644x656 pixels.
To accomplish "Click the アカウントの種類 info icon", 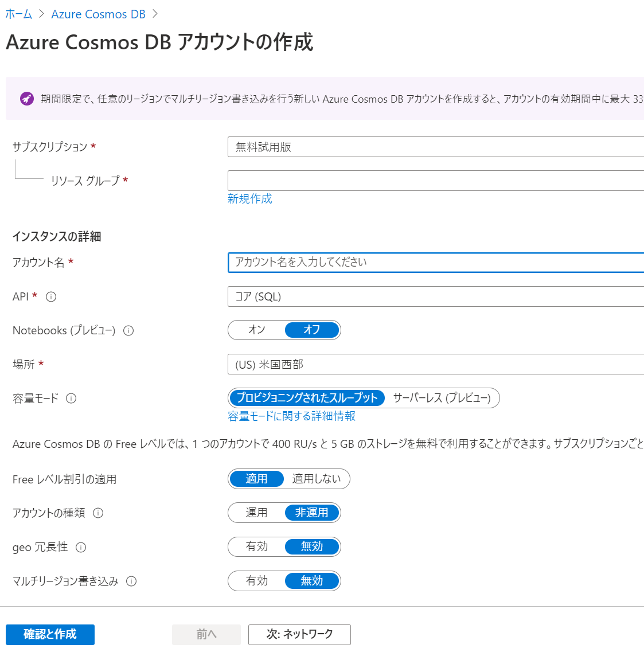I will point(98,513).
